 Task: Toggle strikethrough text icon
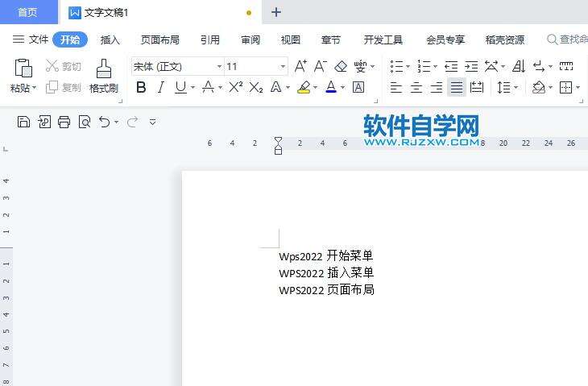point(208,87)
